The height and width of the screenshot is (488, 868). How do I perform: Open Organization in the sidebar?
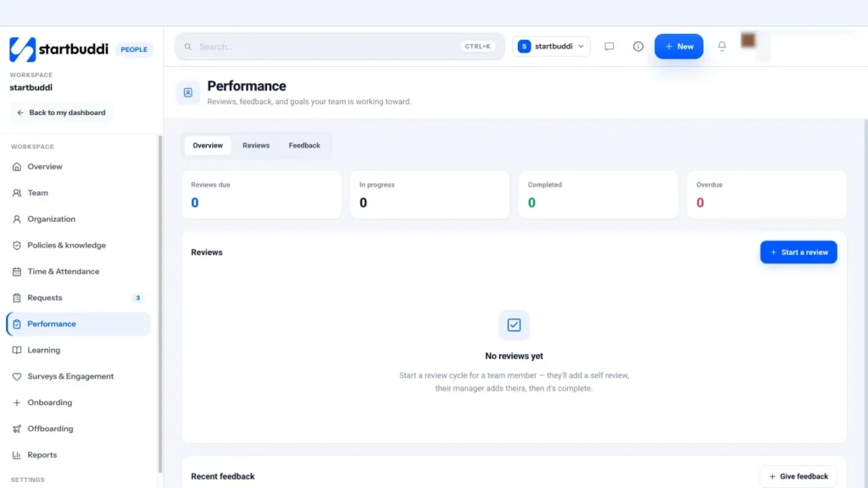tap(78, 219)
